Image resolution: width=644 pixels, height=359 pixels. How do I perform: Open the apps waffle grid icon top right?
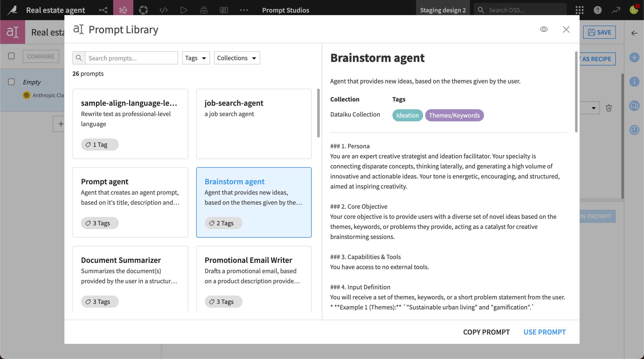pyautogui.click(x=579, y=10)
